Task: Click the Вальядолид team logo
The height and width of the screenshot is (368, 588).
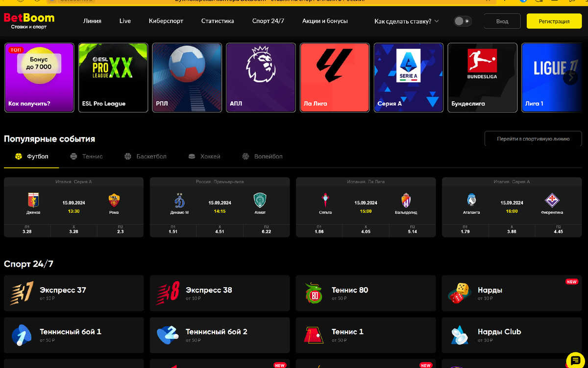Action: pos(406,200)
